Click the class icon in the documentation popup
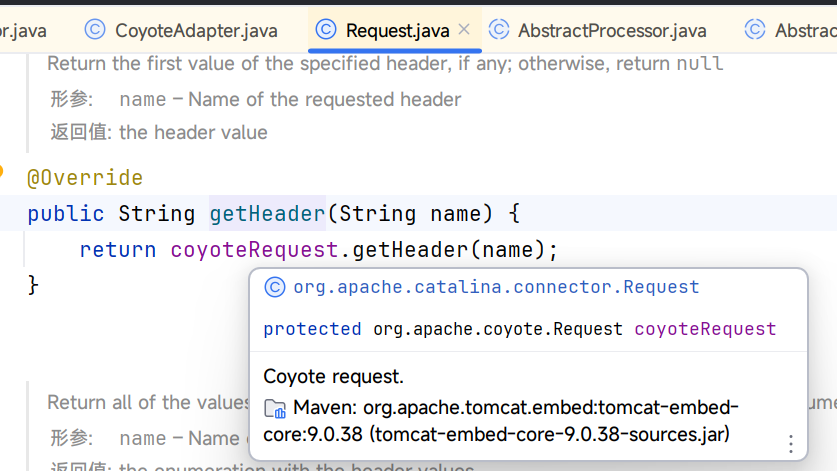837x471 pixels. tap(274, 288)
